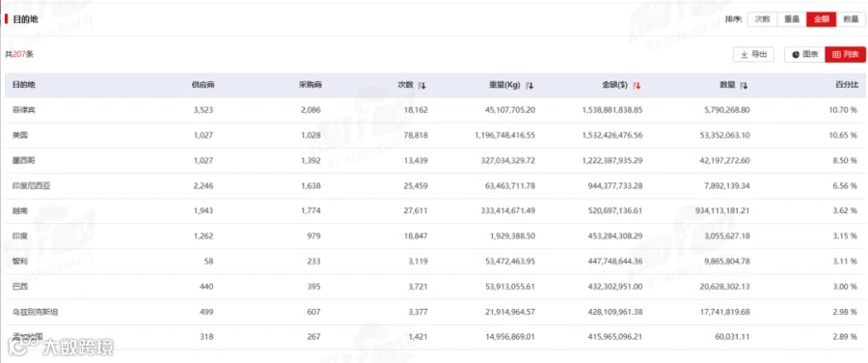Click weight 1,929,388.50
The height and width of the screenshot is (363, 868).
[x=513, y=237]
